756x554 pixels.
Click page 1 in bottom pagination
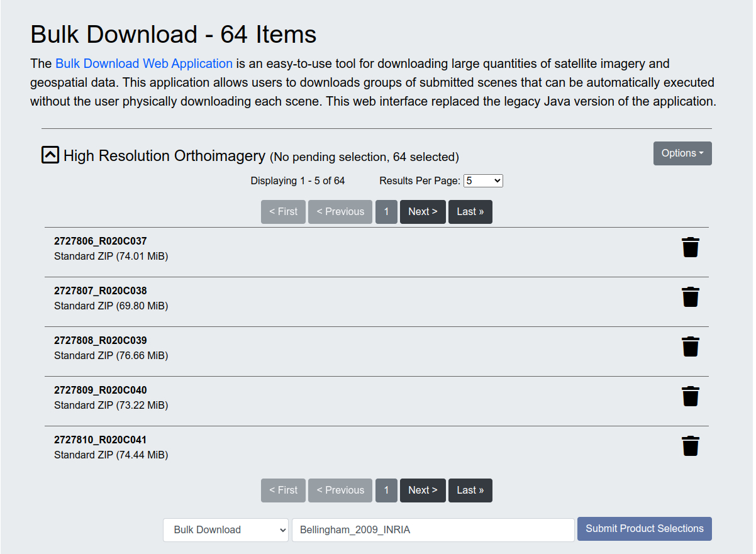(386, 490)
